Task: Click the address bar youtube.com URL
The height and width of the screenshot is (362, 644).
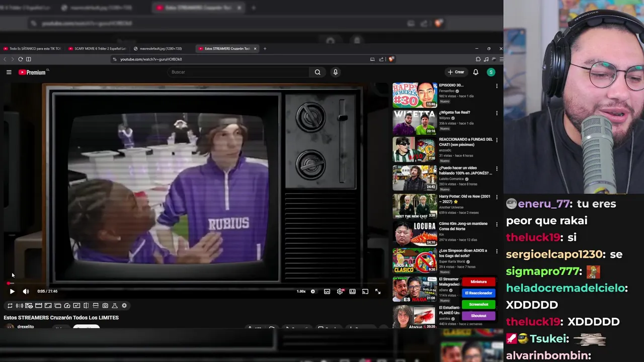Action: [151, 59]
